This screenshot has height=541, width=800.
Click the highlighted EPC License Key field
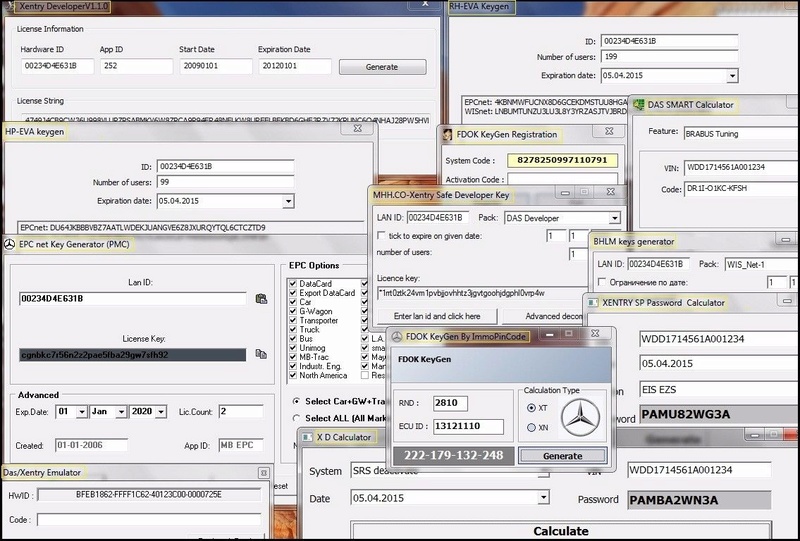tap(133, 355)
